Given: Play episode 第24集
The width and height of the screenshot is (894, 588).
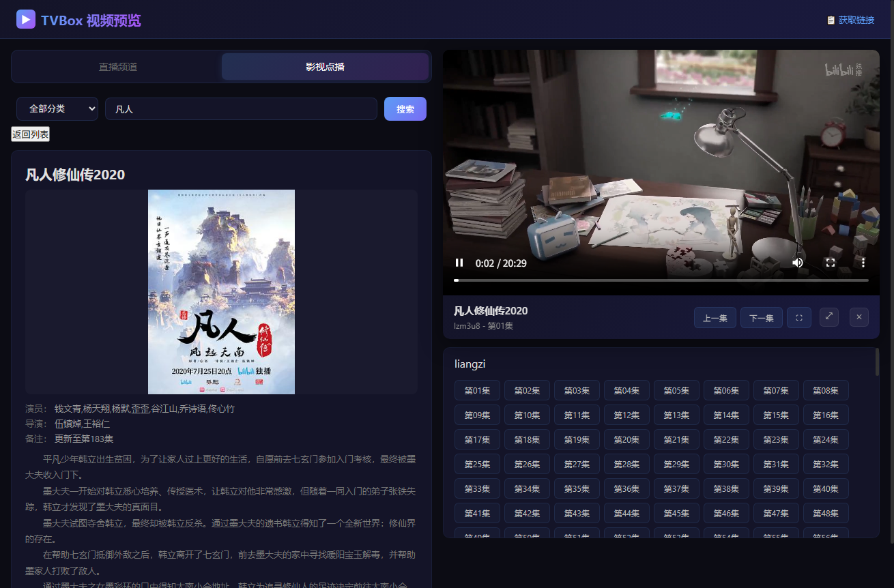Looking at the screenshot, I should [826, 440].
